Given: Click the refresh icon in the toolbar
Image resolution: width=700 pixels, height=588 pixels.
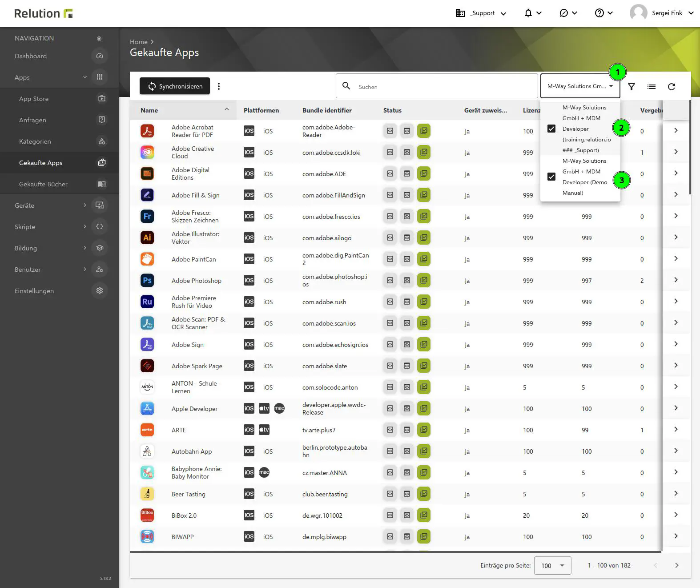Looking at the screenshot, I should (671, 87).
